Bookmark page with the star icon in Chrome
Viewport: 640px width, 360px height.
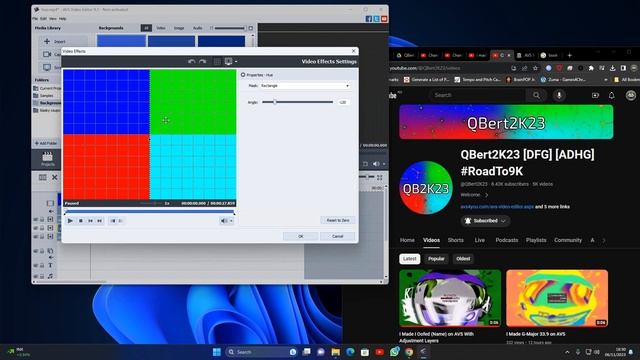coord(536,68)
